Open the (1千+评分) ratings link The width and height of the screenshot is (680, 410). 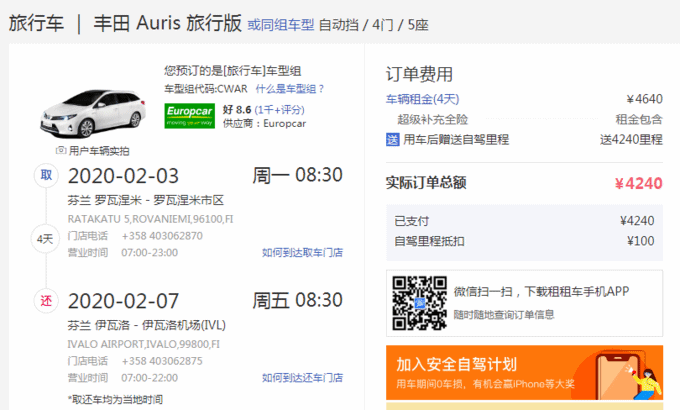(279, 109)
